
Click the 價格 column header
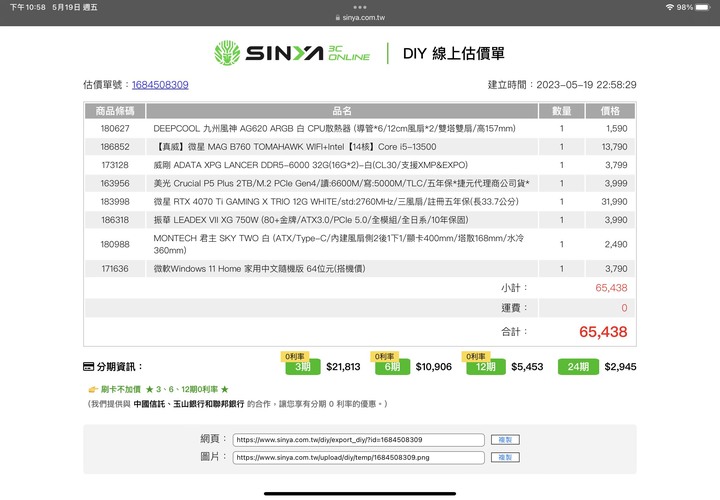coord(610,111)
